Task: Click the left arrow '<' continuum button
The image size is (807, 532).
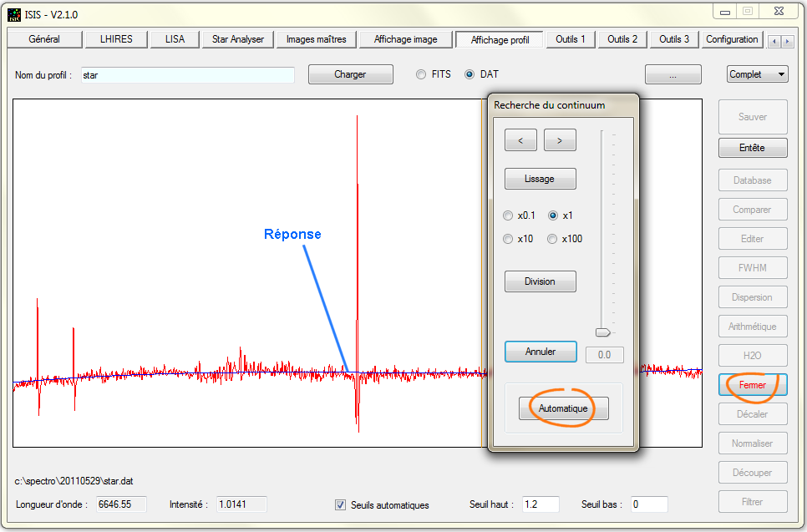Action: click(520, 140)
